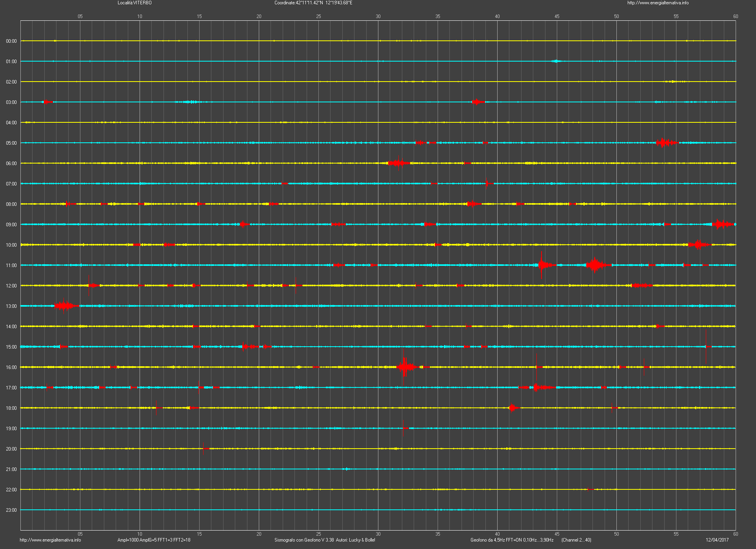Select the 11:00 hour row label
The width and height of the screenshot is (756, 549).
11,265
